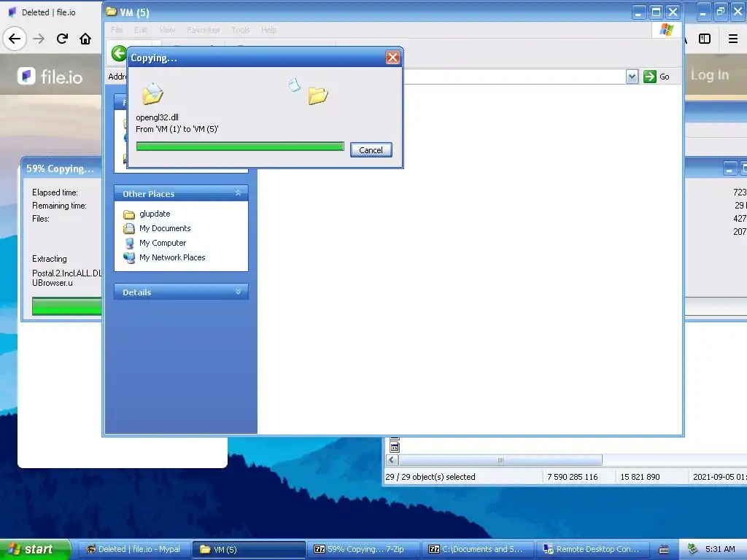Click the Windows flag logo in VM (5) window
747x560 pixels.
(667, 30)
